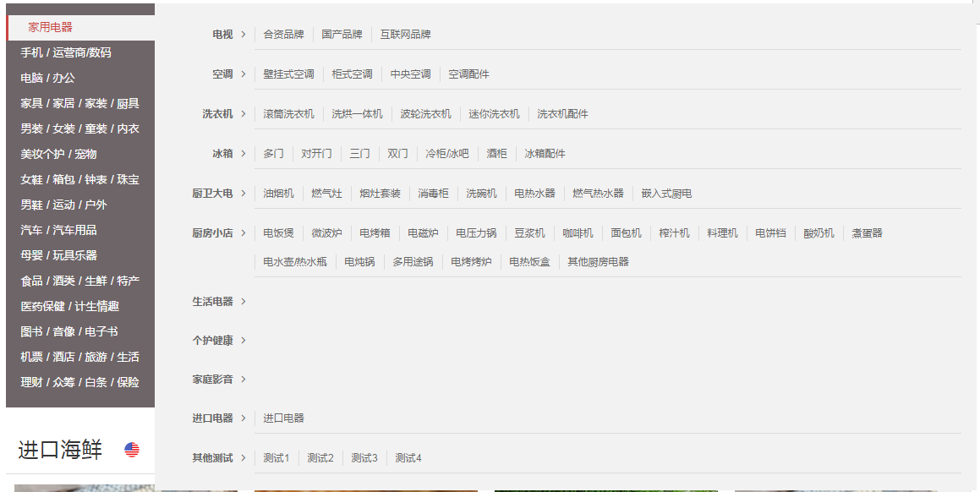Choose the 咖啡机 link
The width and height of the screenshot is (980, 492).
(578, 233)
